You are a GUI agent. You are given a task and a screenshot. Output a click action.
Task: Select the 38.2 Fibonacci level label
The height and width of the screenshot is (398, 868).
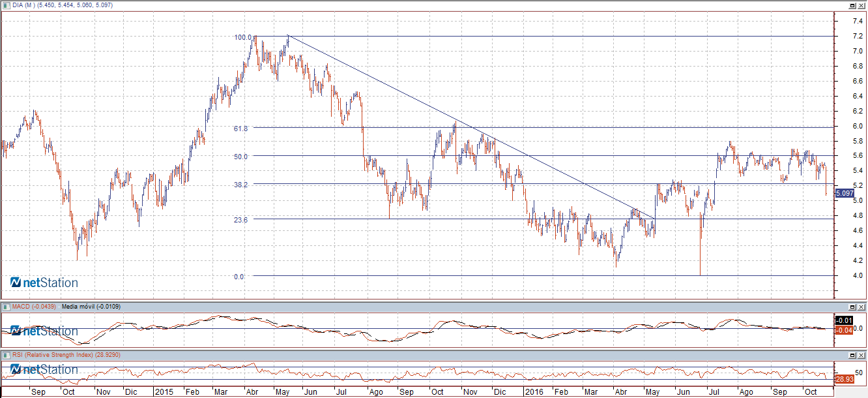(x=240, y=185)
